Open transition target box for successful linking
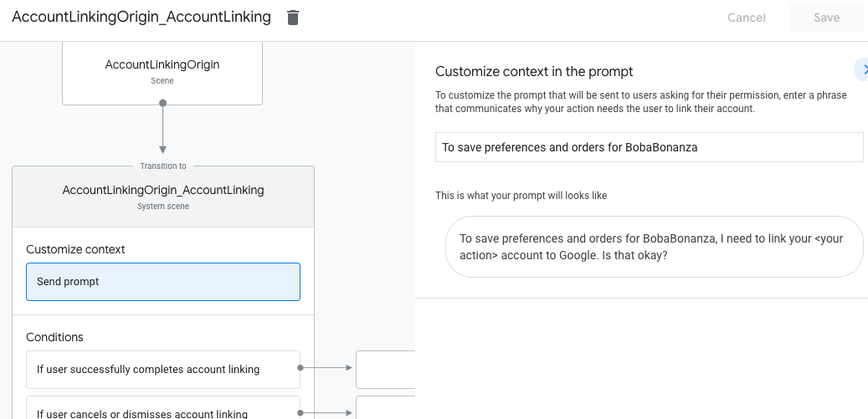 pos(386,370)
